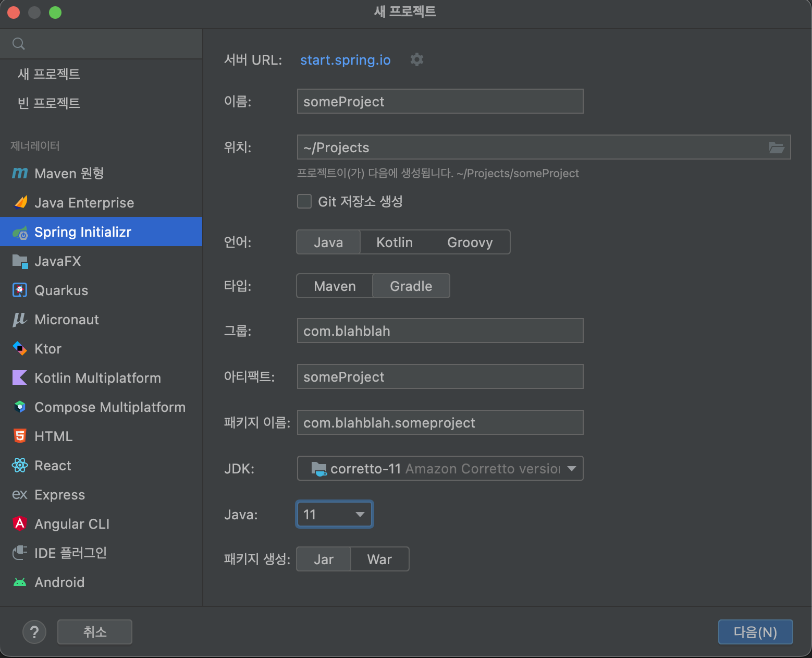The image size is (812, 658).
Task: Select the Express generator label
Action: pos(59,495)
